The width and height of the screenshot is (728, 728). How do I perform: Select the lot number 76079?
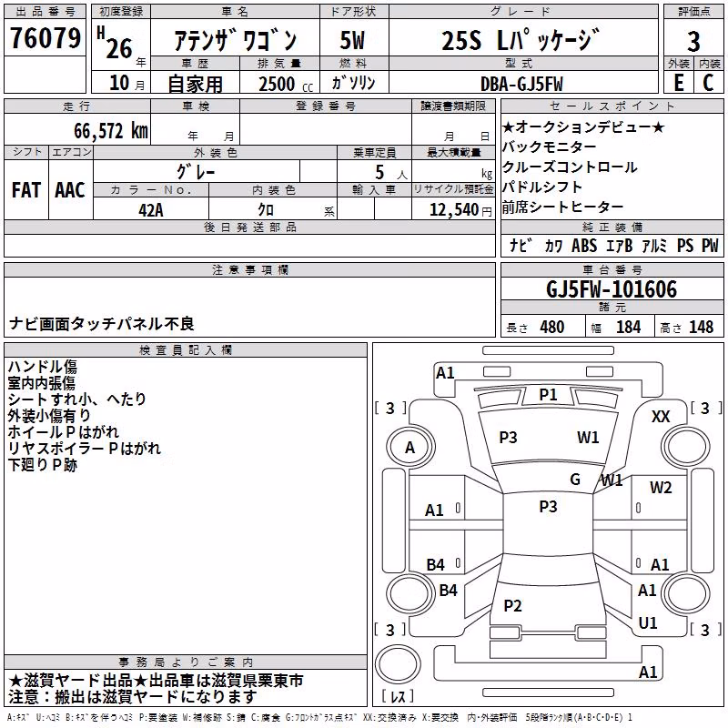45,38
